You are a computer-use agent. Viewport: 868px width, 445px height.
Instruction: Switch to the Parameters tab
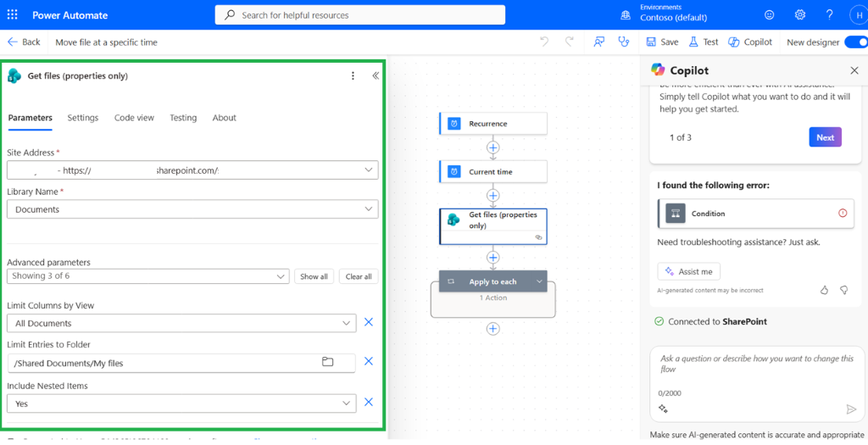click(x=30, y=117)
